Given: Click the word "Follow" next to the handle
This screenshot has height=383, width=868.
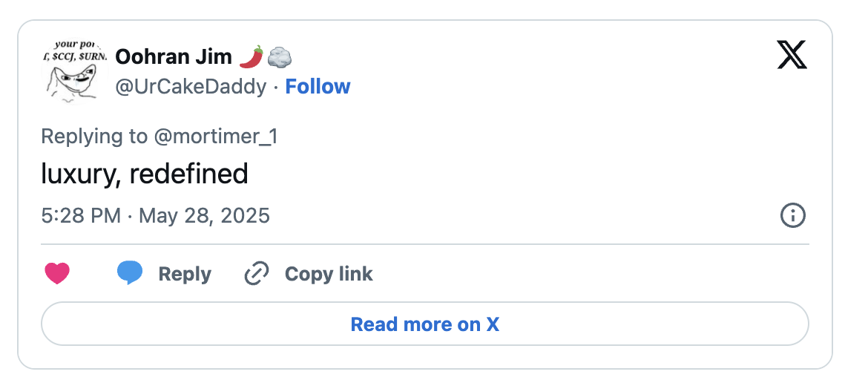Looking at the screenshot, I should click(318, 86).
